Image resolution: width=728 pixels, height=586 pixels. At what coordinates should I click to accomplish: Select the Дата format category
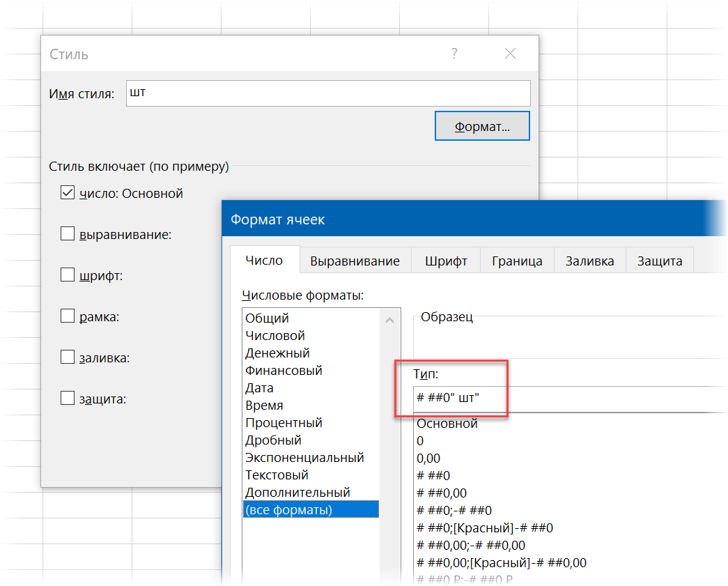(x=311, y=387)
